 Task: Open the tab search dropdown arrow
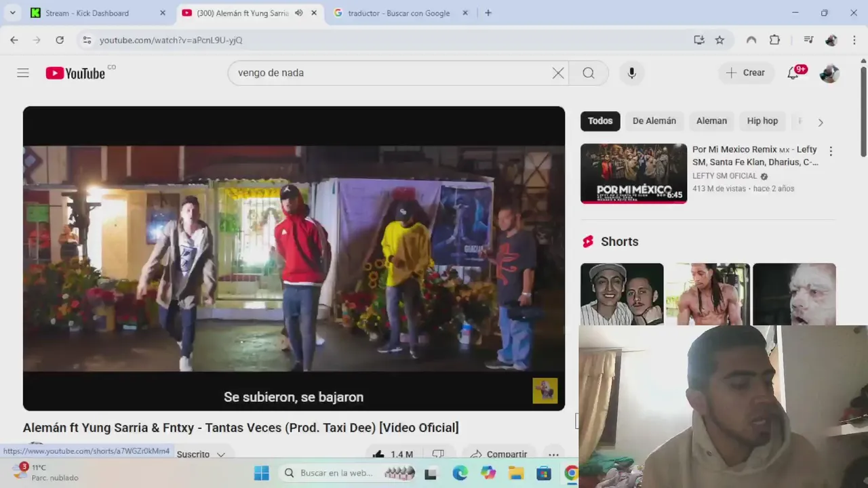tap(12, 13)
